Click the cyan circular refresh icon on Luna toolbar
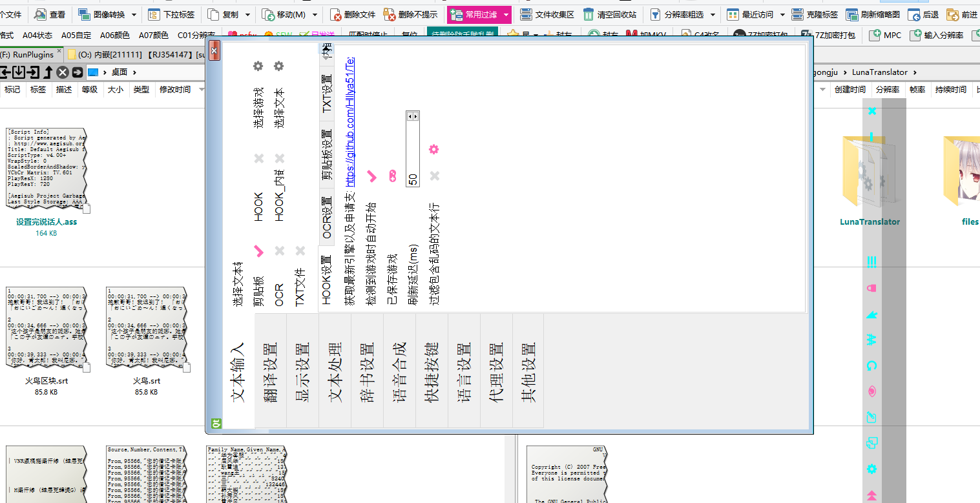 [871, 365]
